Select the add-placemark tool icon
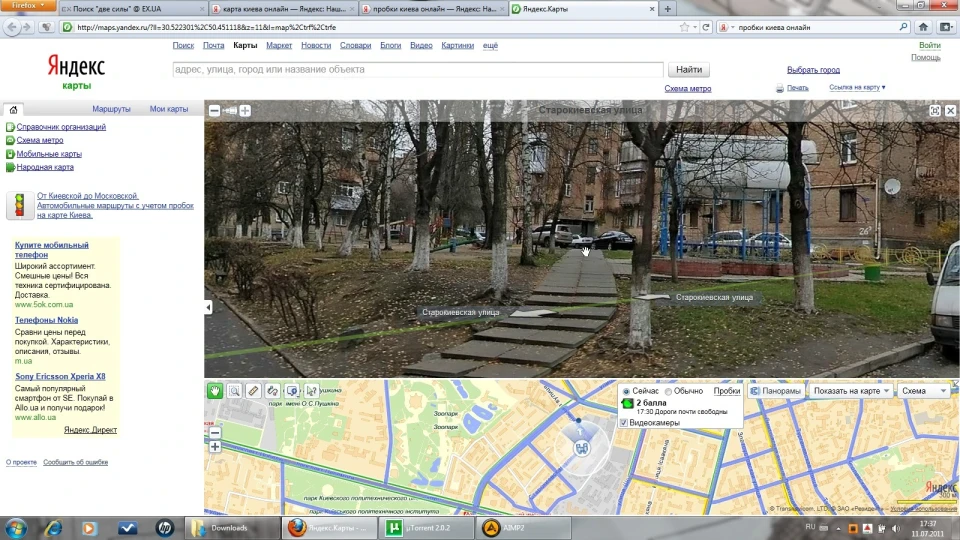Viewport: 960px width, 540px height. click(292, 391)
